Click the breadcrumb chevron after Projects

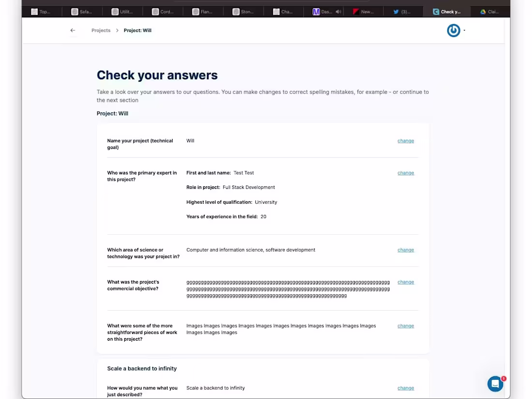(117, 30)
